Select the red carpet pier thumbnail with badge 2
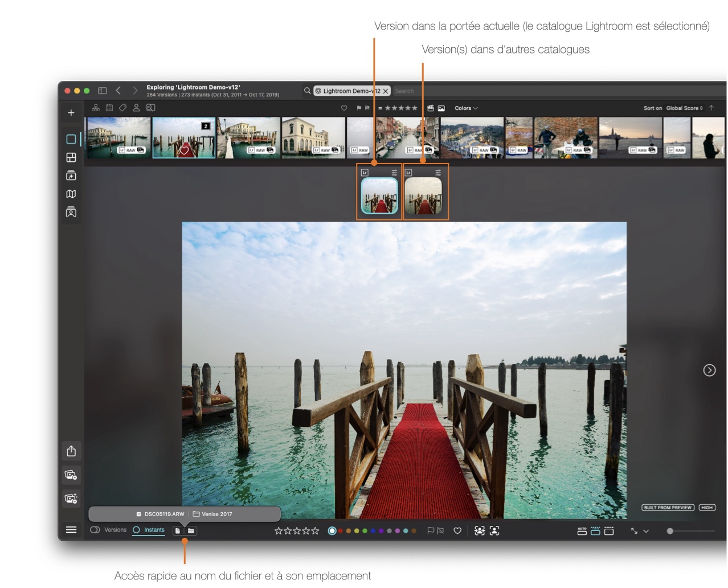This screenshot has width=728, height=588. tap(184, 137)
